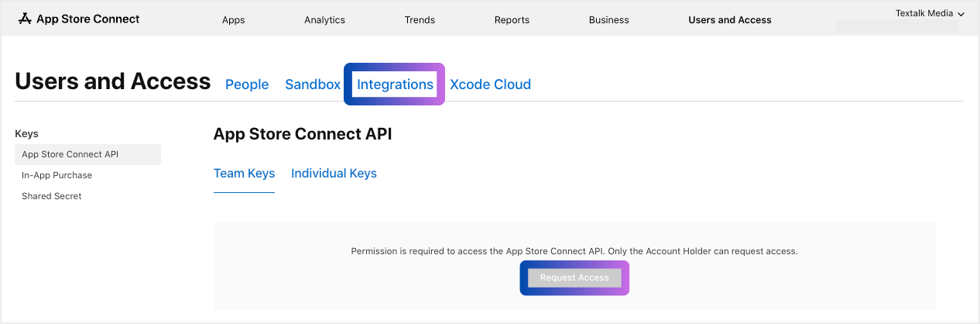Switch to the Sandbox tab
Screen dimensions: 980x324
(313, 84)
